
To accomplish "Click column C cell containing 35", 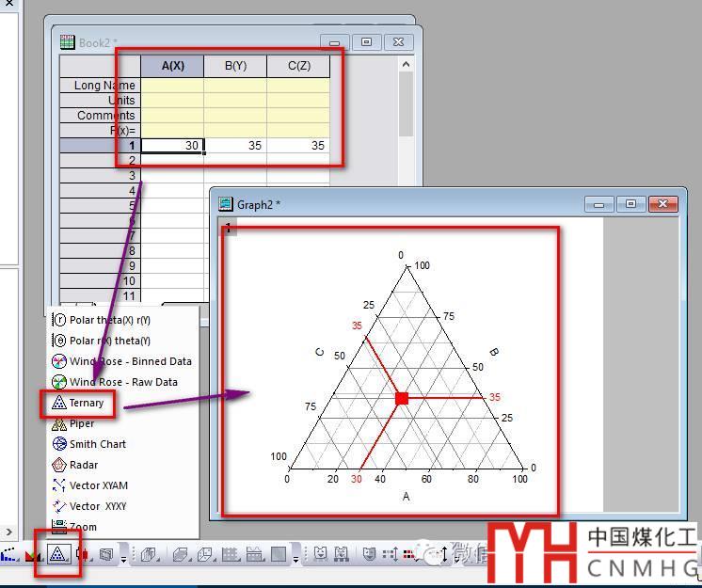I will coord(298,146).
